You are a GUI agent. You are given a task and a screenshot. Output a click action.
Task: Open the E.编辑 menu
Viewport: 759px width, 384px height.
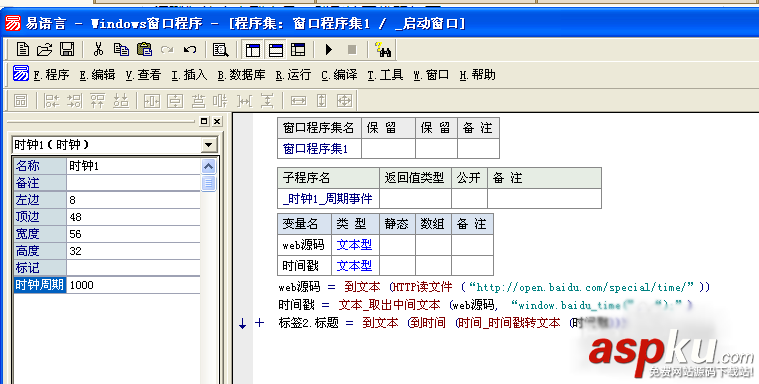click(97, 75)
